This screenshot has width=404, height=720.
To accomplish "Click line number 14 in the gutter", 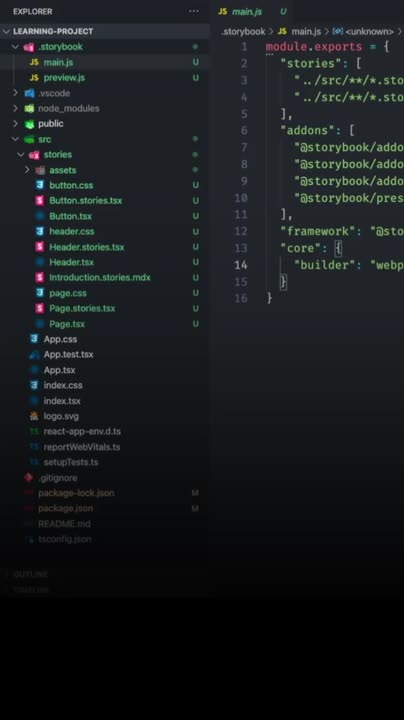I will pos(241,265).
